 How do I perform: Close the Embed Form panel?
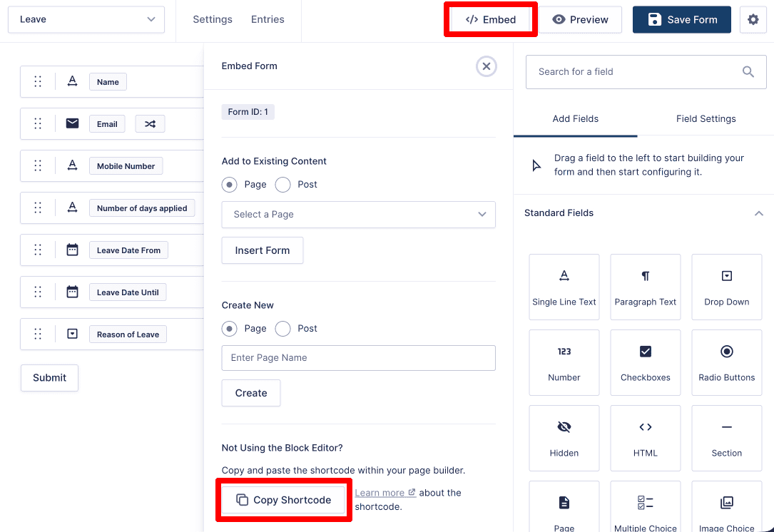[x=487, y=66]
